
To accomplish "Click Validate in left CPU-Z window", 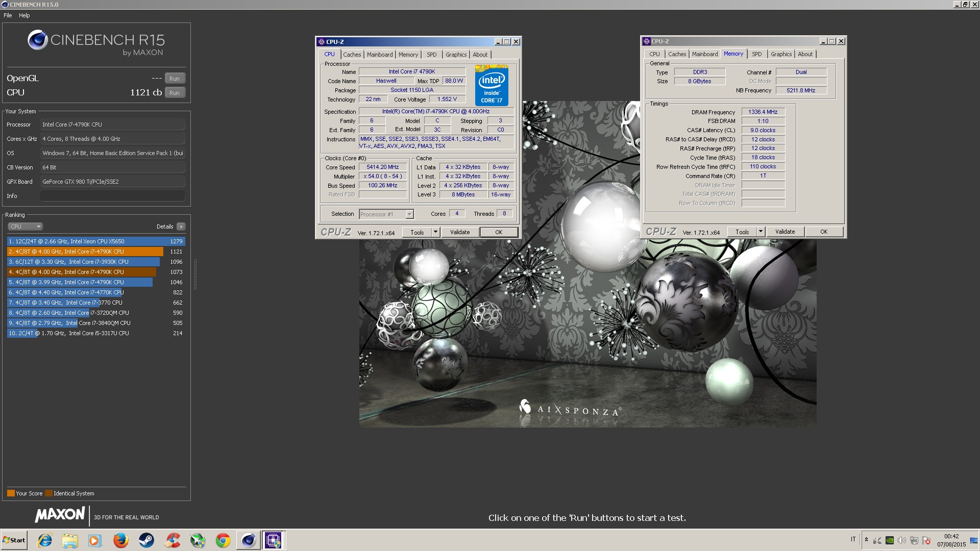I will [460, 232].
